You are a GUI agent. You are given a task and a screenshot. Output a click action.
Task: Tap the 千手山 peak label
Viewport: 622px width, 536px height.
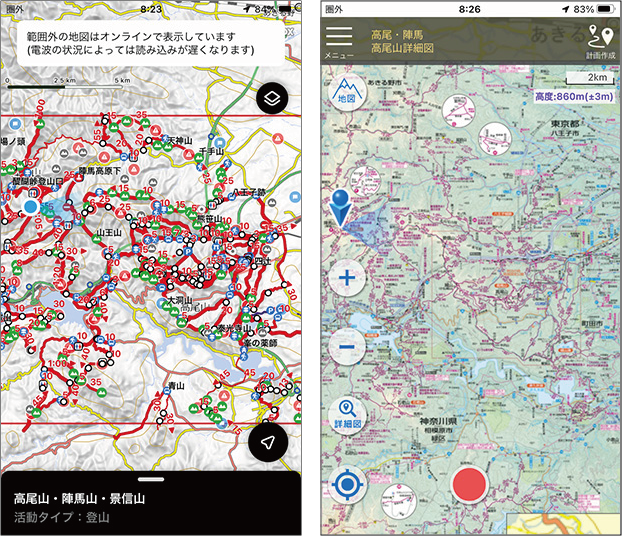point(211,151)
